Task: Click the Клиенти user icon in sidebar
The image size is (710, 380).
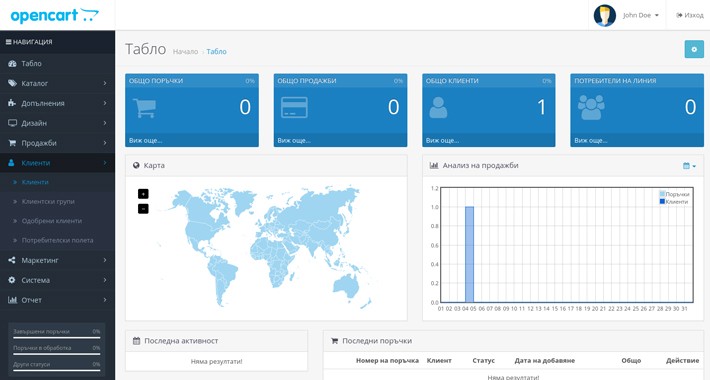Action: pos(12,163)
